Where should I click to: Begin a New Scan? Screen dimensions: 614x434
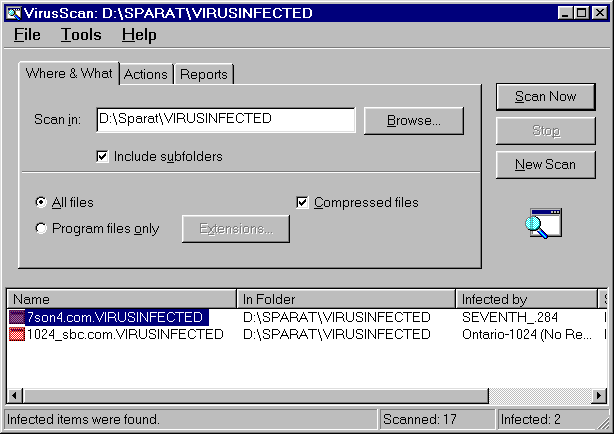tap(545, 165)
